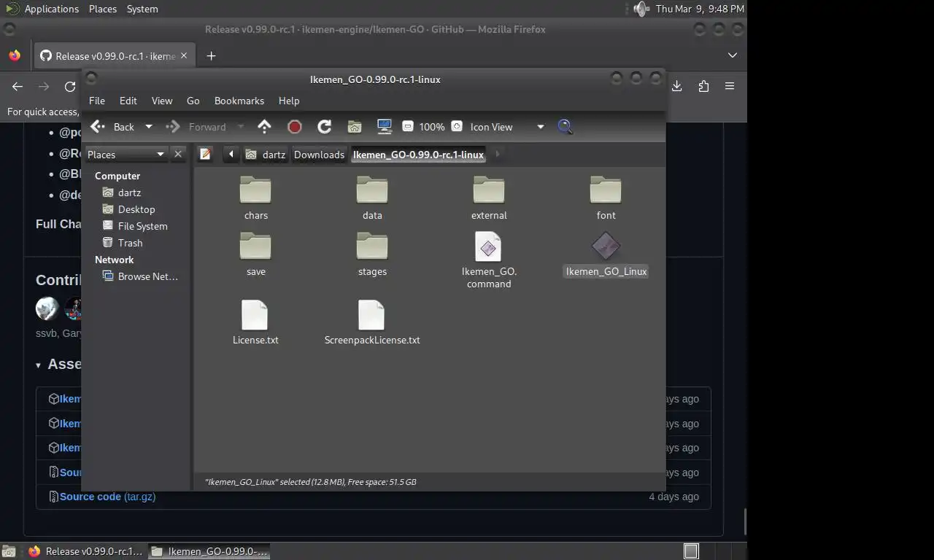Click the Firefox back arrow
The width and height of the screenshot is (934, 560).
18,86
